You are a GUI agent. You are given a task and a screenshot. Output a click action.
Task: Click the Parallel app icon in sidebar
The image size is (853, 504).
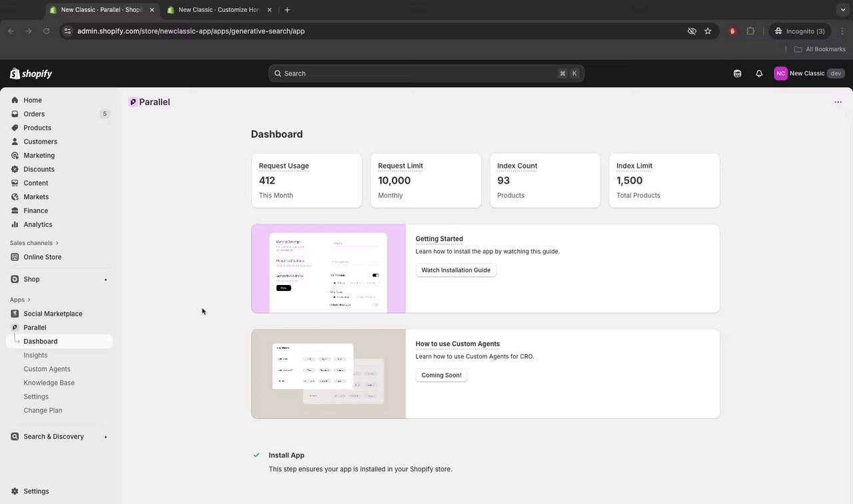pyautogui.click(x=15, y=328)
